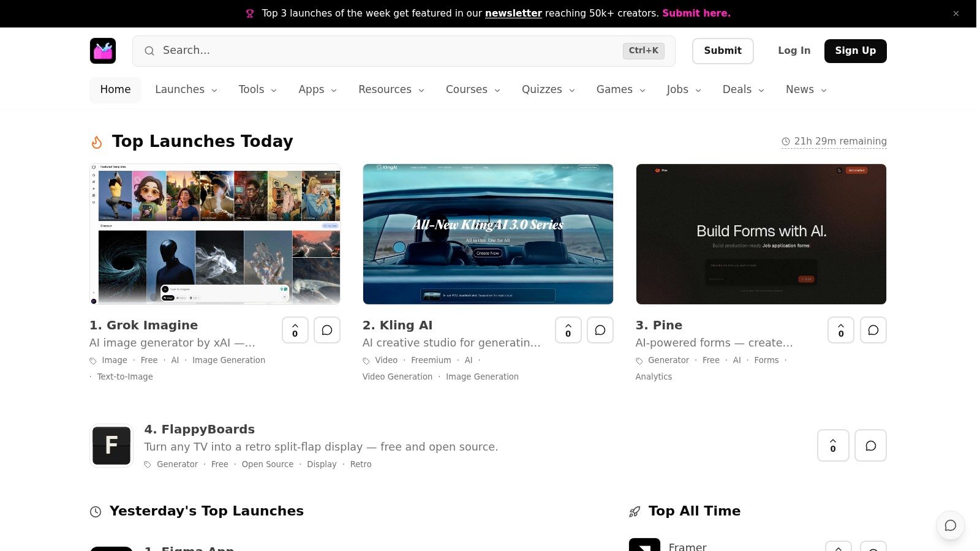Open the 4. FlappyBoards title
This screenshot has width=980, height=551.
point(199,429)
